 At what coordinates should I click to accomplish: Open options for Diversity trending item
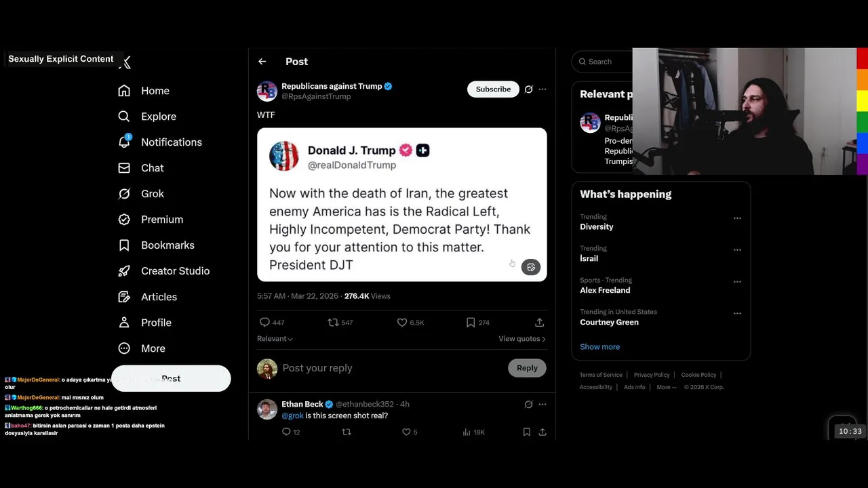tap(737, 218)
